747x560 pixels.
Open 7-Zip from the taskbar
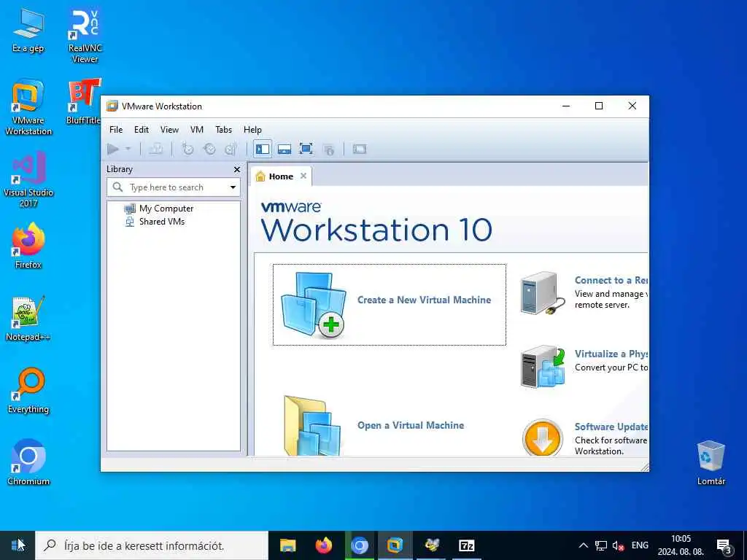466,545
